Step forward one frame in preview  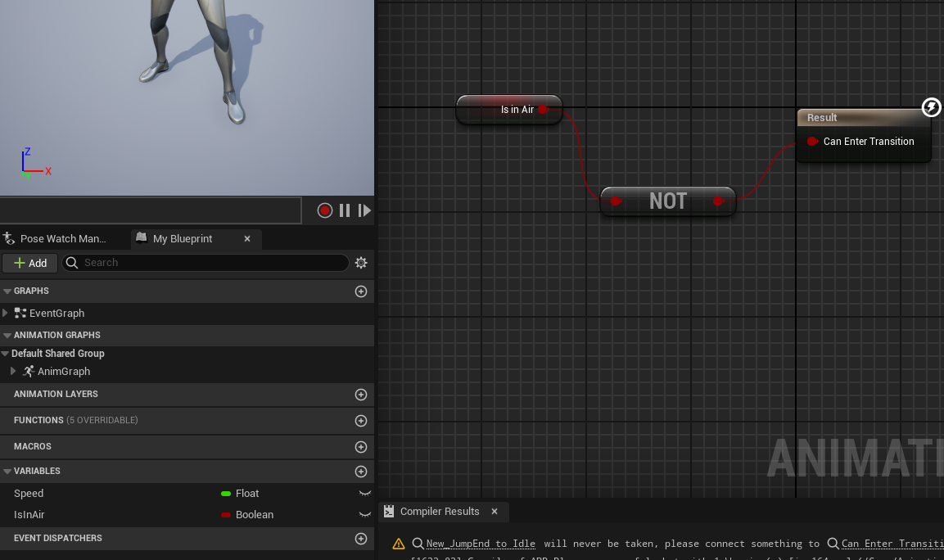pyautogui.click(x=364, y=210)
